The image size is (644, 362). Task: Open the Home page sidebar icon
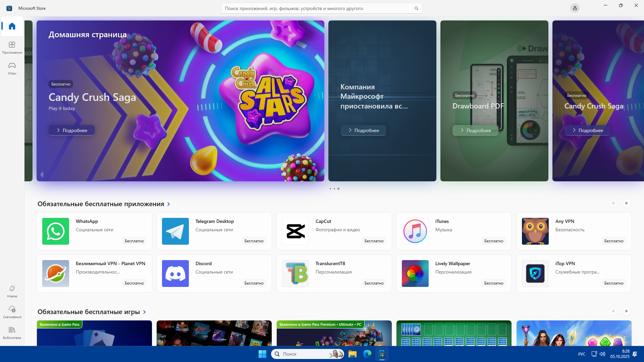coord(12,26)
